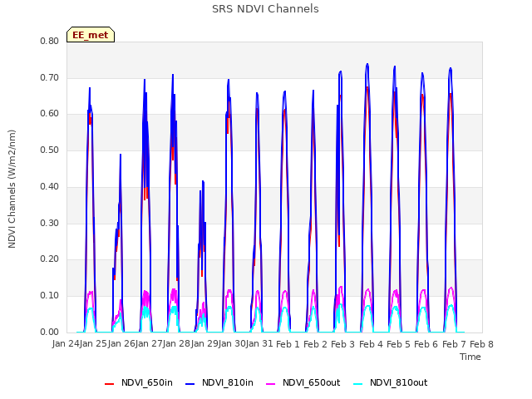This screenshot has width=532, height=399.
Task: Click the y-axis tick 0.50
Action: point(50,150)
